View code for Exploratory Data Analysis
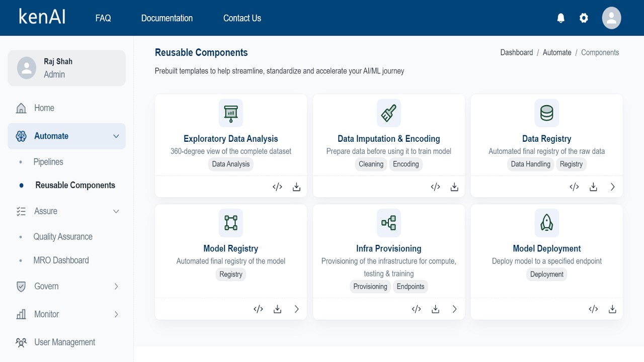The image size is (644, 362). pyautogui.click(x=277, y=187)
